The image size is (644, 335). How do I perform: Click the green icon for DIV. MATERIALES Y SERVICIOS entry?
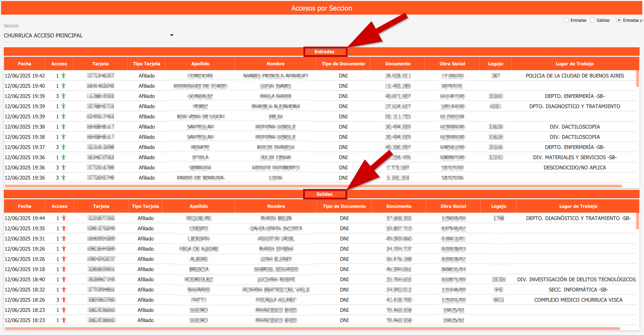click(x=64, y=157)
